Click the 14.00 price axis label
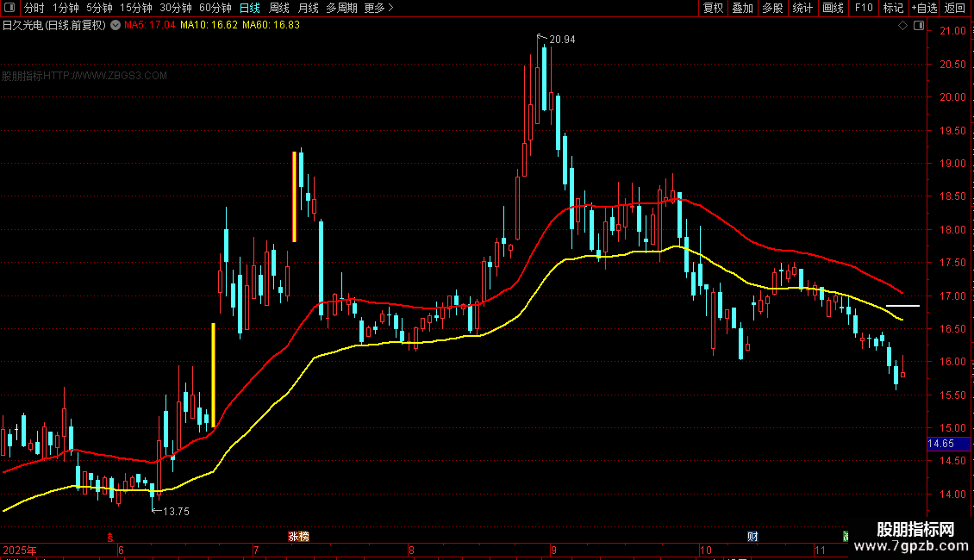This screenshot has width=974, height=560. click(952, 495)
